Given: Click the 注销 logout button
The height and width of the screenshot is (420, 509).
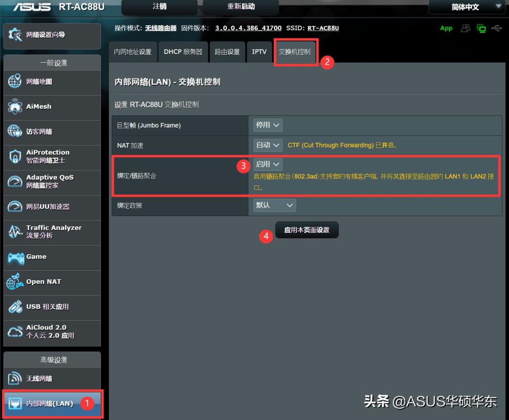Looking at the screenshot, I should [x=159, y=7].
